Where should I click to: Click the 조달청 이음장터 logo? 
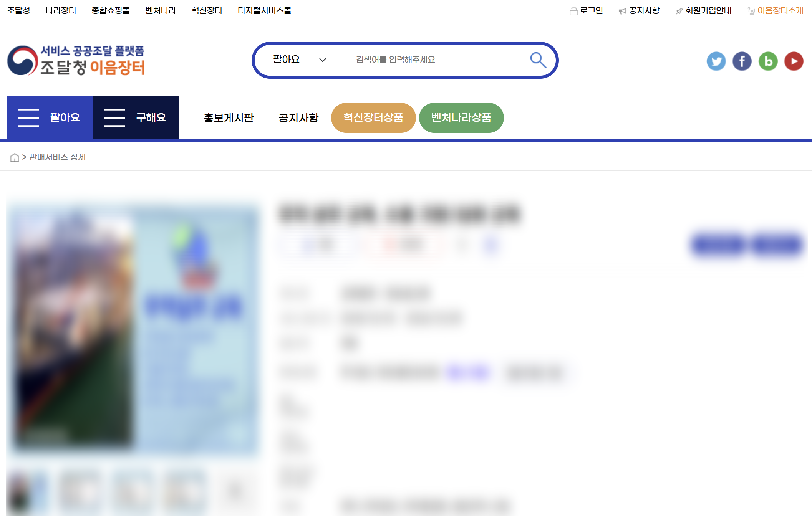76,60
